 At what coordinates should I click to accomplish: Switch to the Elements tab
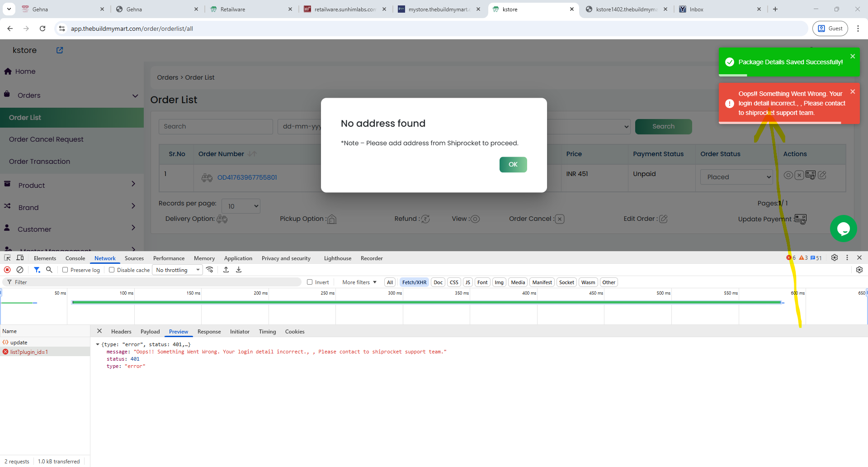[45, 258]
